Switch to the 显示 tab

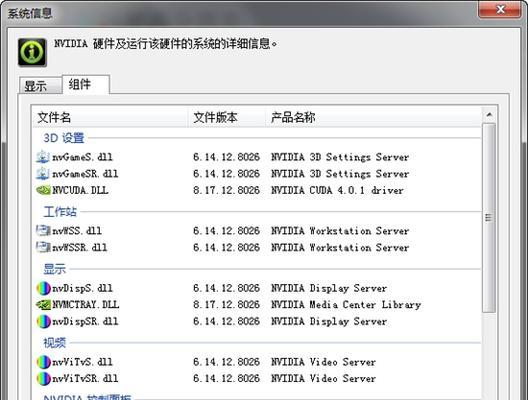click(x=40, y=86)
